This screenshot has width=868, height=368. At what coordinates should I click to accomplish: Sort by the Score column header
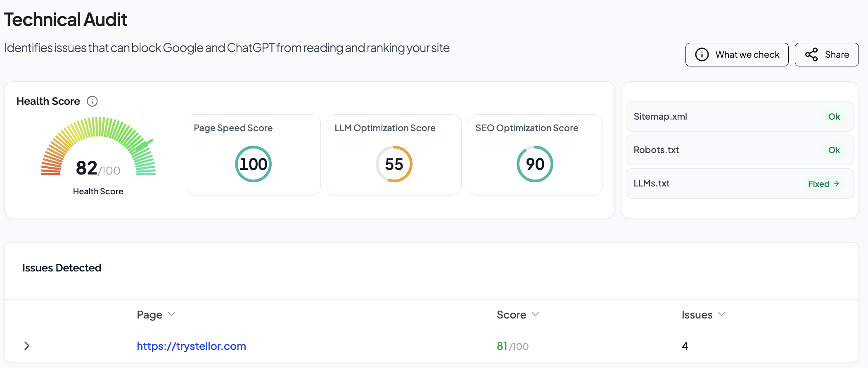[518, 314]
